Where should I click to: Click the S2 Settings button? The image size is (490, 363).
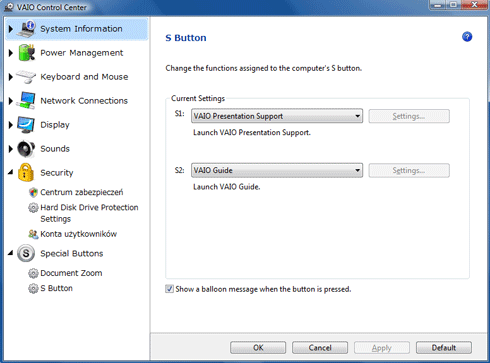(409, 170)
